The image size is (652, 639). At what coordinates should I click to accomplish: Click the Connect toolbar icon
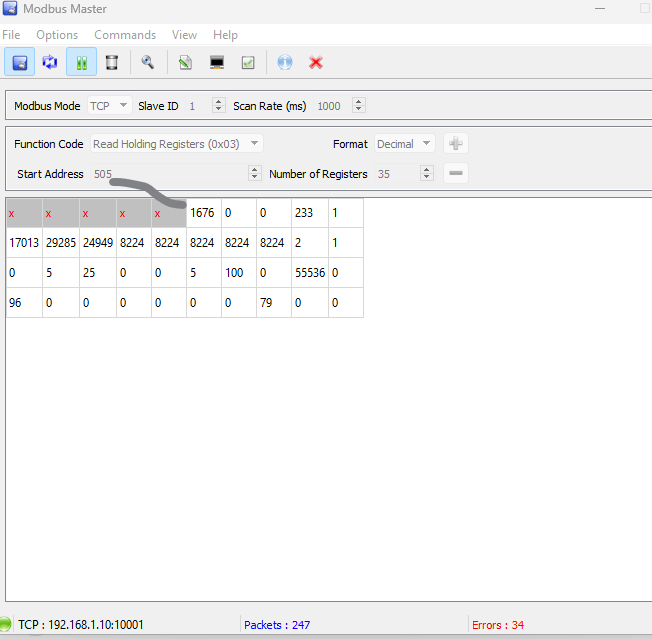point(20,62)
